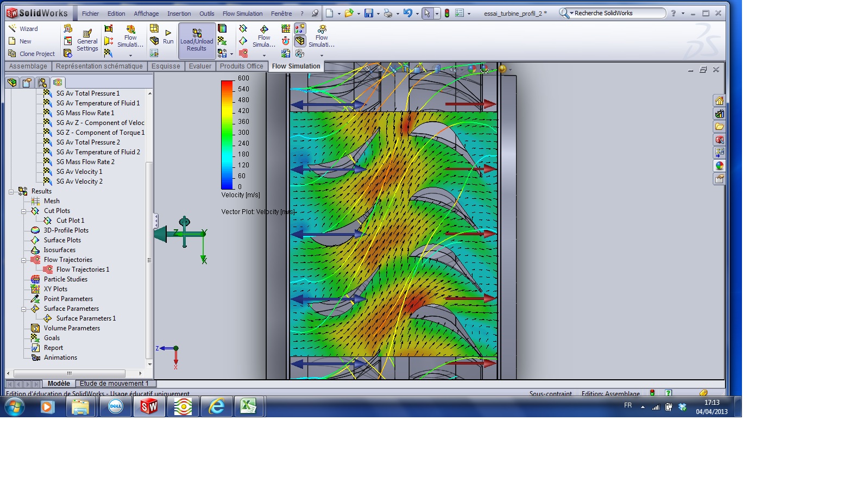The width and height of the screenshot is (868, 489).
Task: Click the Rebuild traffic light icon
Action: click(446, 14)
